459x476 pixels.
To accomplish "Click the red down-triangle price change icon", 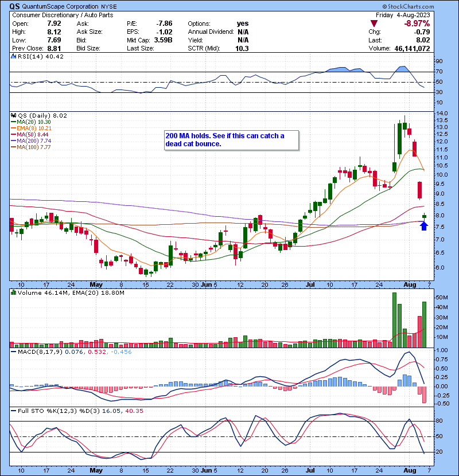I will click(x=375, y=24).
